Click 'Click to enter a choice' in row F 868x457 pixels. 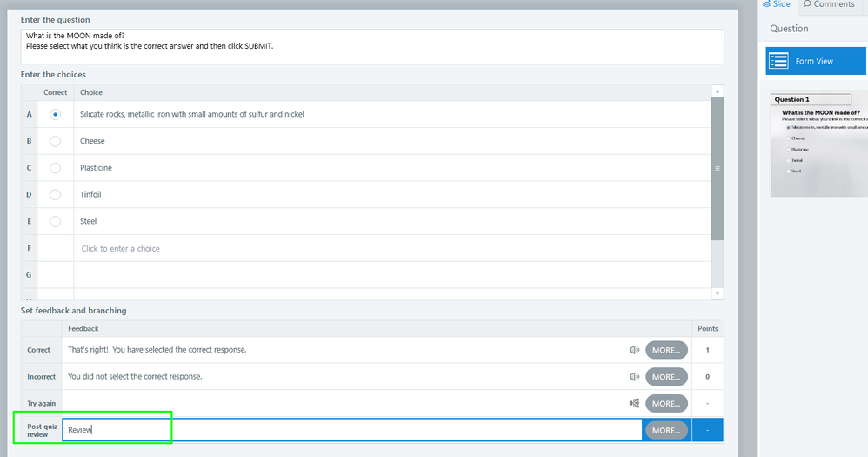(120, 249)
